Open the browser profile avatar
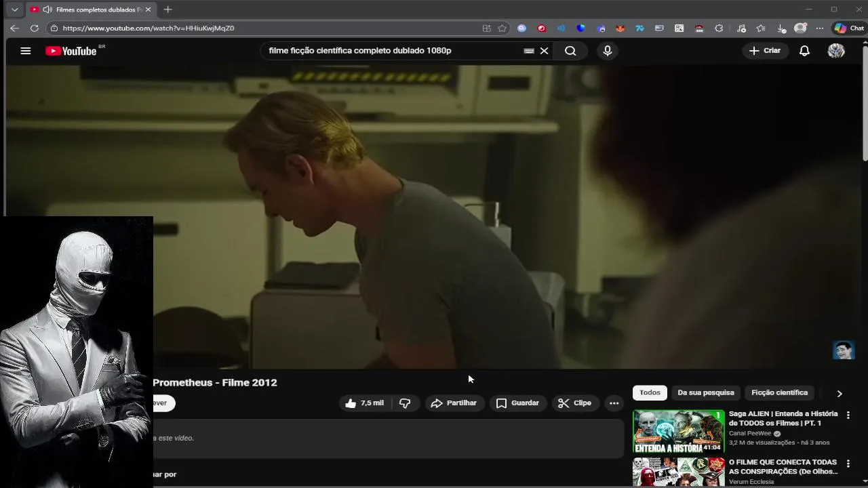Image resolution: width=868 pixels, height=488 pixels. (x=800, y=28)
